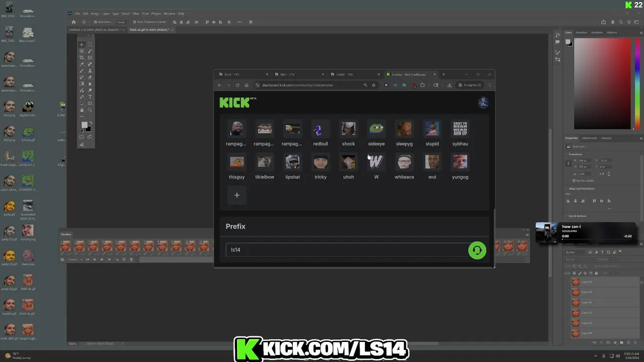Create a new layer icon

click(628, 342)
